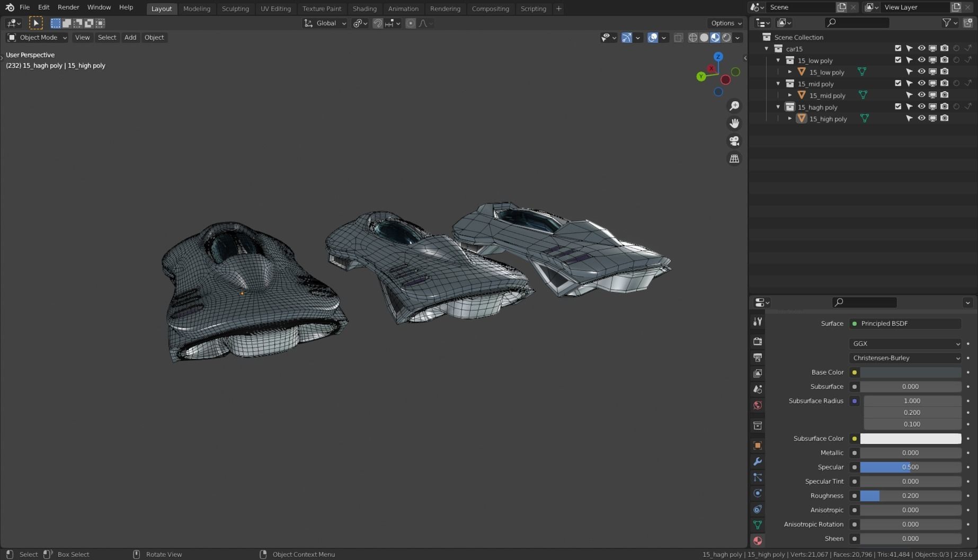
Task: Switch to the Sculpting workspace tab
Action: click(x=235, y=8)
